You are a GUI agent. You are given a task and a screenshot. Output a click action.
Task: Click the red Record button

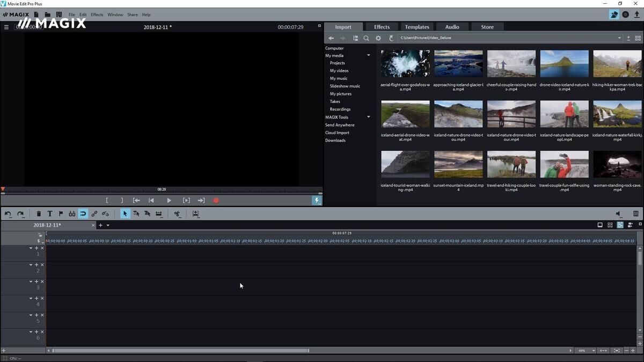coord(216,201)
